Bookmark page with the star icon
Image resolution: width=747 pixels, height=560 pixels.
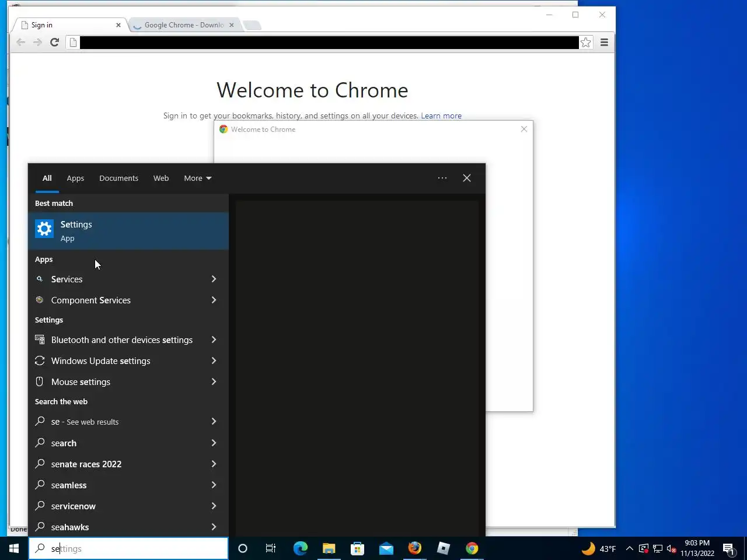(x=586, y=42)
